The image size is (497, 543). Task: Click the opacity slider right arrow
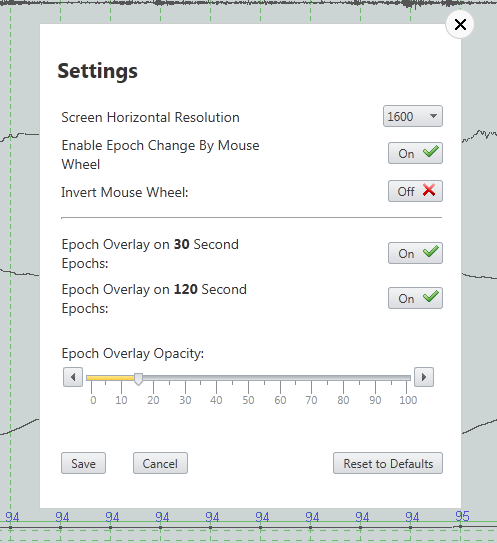pyautogui.click(x=424, y=377)
